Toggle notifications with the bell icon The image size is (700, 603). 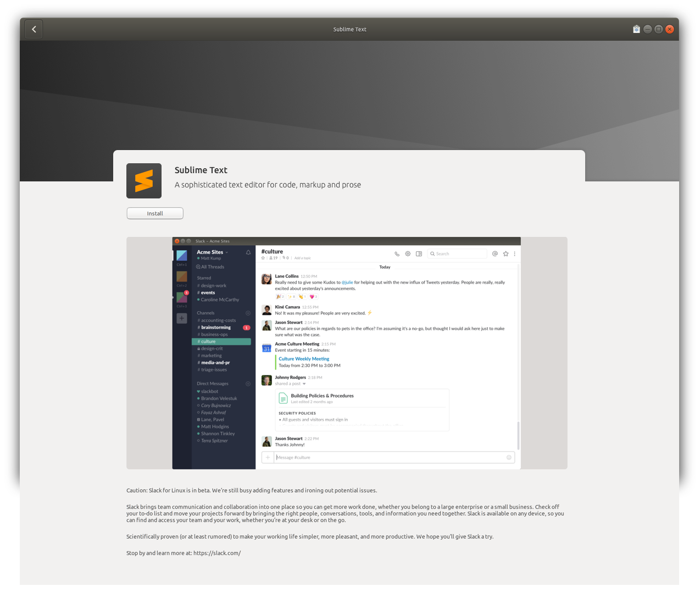248,252
